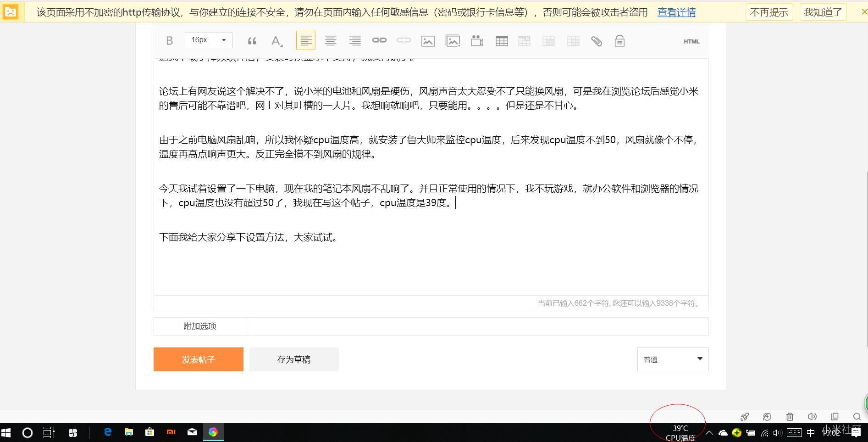The image size is (868, 442).
Task: Click the lock icon to hide content
Action: tap(619, 41)
